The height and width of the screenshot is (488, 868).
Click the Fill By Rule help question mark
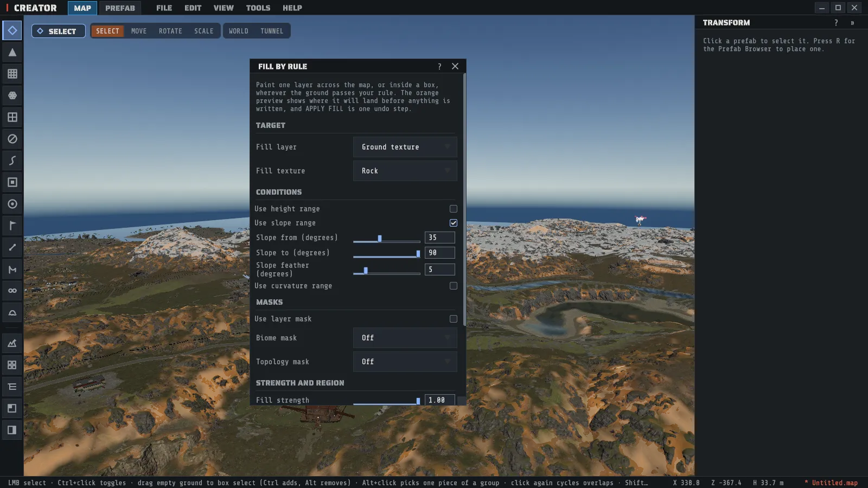click(439, 66)
